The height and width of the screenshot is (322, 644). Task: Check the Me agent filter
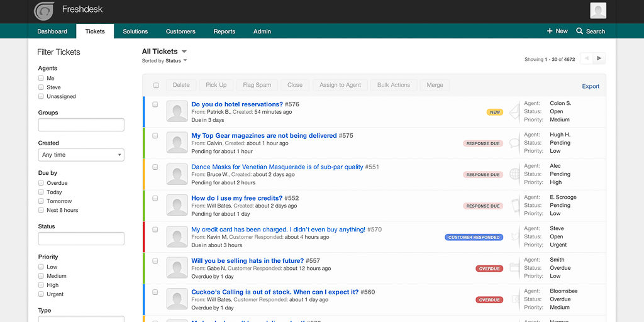click(x=41, y=78)
